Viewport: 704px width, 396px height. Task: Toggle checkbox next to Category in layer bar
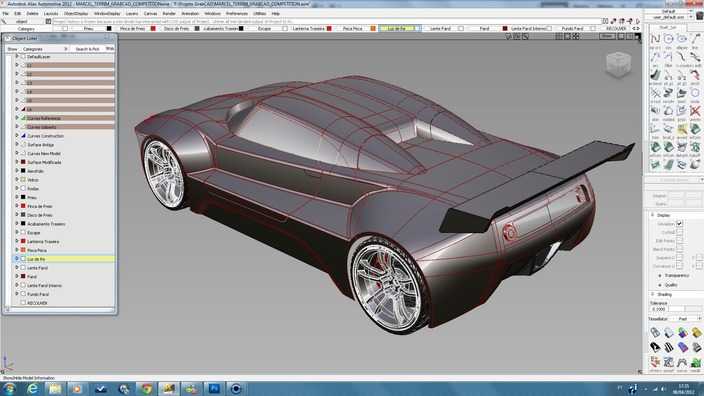point(65,28)
